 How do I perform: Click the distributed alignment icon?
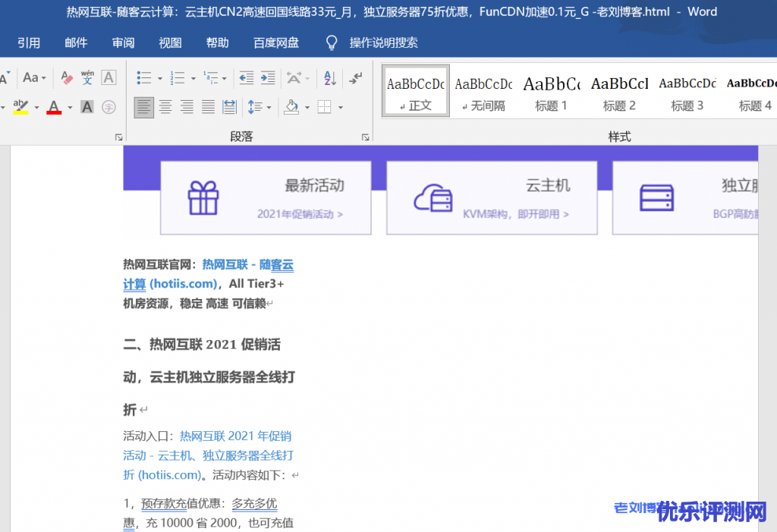pos(229,107)
